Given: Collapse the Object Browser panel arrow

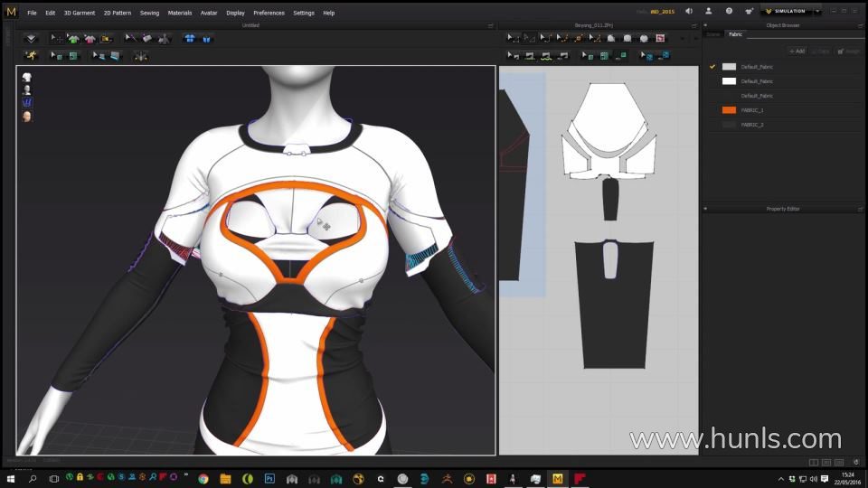Looking at the screenshot, I should [705, 25].
